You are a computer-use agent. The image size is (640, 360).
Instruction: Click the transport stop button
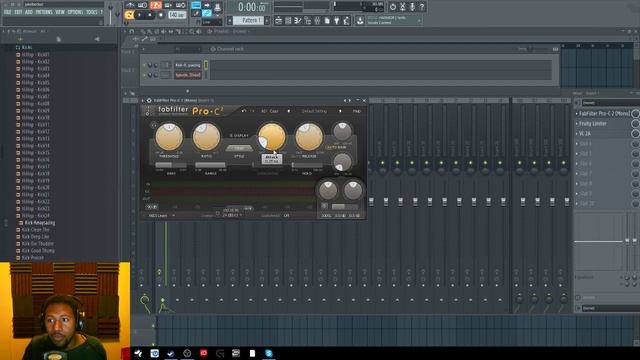[x=150, y=15]
